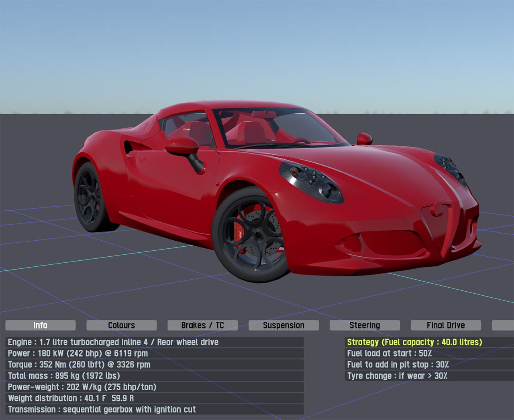Click the Engine specification row
Screen dimensions: 514x420
click(155, 342)
